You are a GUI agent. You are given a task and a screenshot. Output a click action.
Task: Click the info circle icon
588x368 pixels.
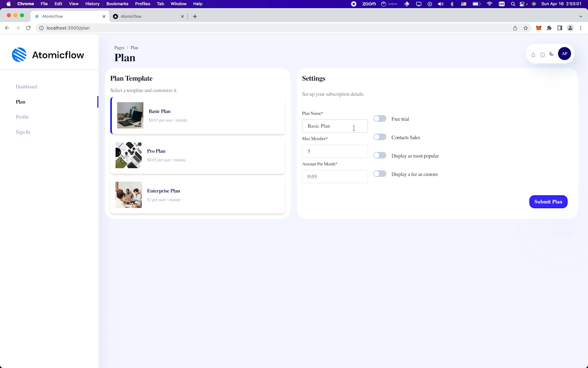[x=542, y=55]
